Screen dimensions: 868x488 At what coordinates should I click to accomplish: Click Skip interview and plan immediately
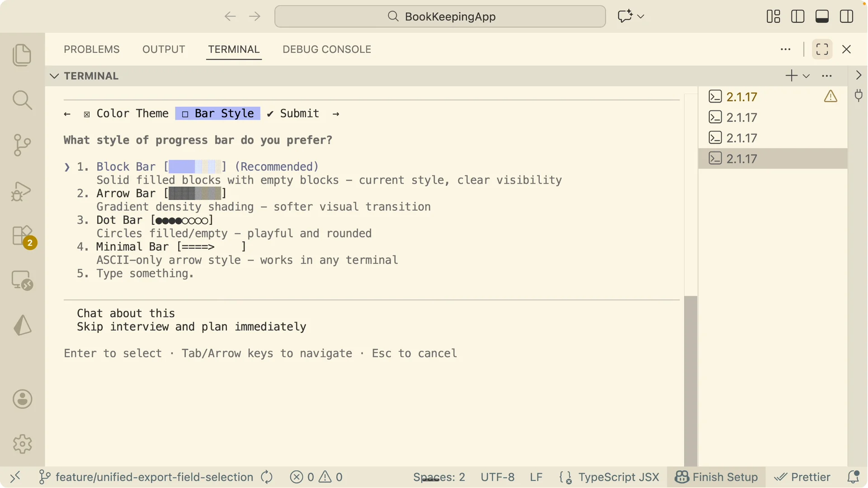pos(191,327)
